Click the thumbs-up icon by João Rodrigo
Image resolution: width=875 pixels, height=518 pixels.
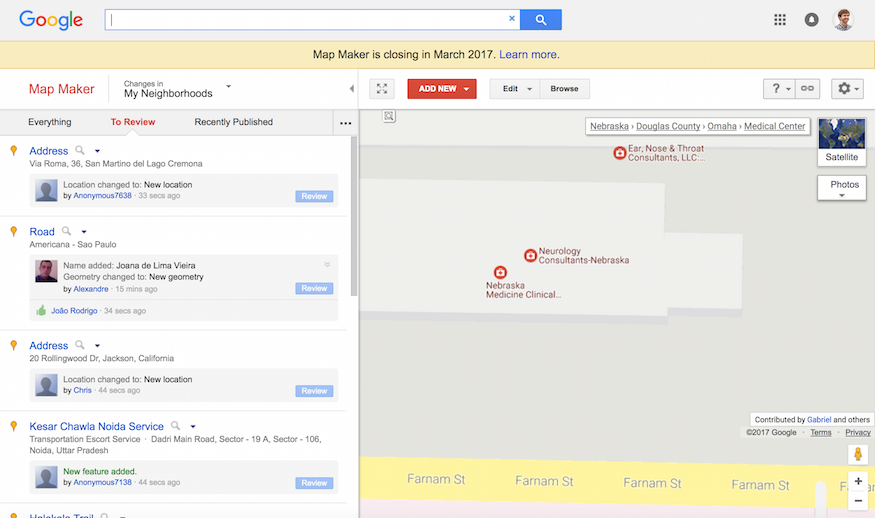pyautogui.click(x=41, y=310)
